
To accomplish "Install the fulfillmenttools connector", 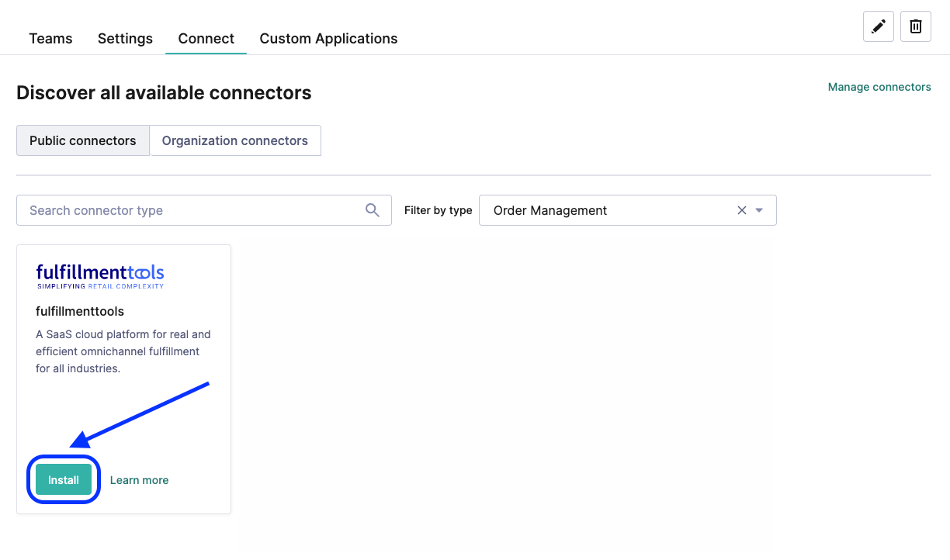I will 63,479.
